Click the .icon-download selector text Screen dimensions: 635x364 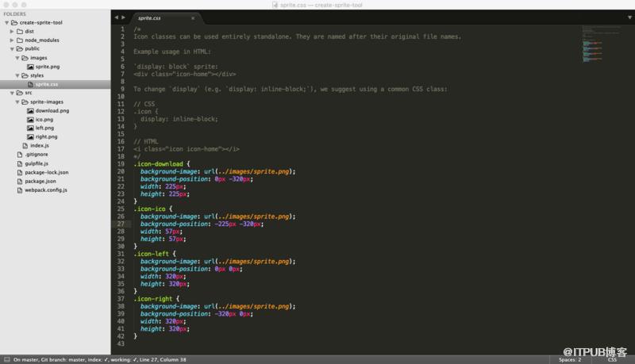click(x=158, y=164)
